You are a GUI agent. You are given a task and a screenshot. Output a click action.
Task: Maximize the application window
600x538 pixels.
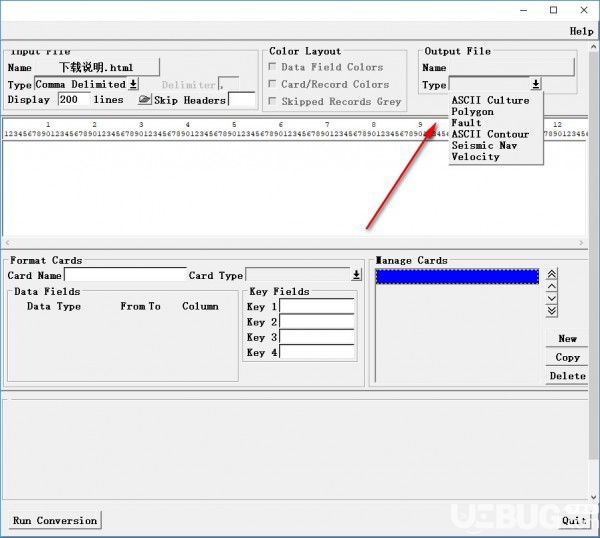(553, 10)
